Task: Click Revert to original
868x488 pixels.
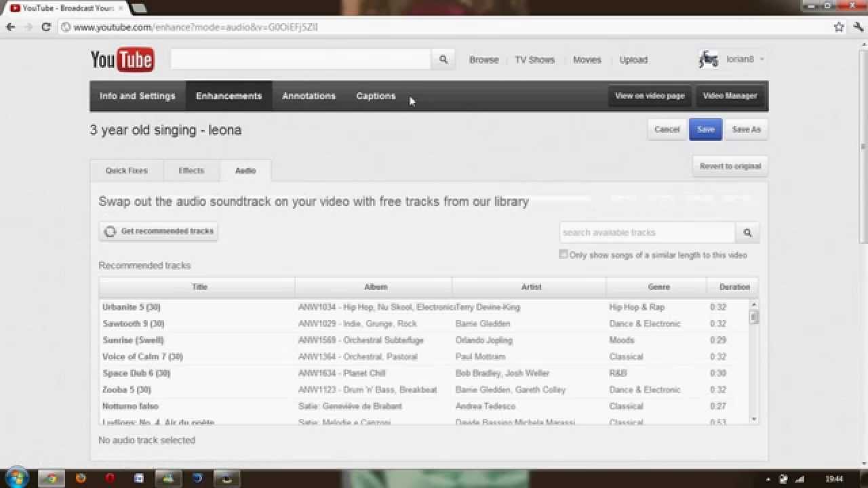Action: [x=730, y=166]
